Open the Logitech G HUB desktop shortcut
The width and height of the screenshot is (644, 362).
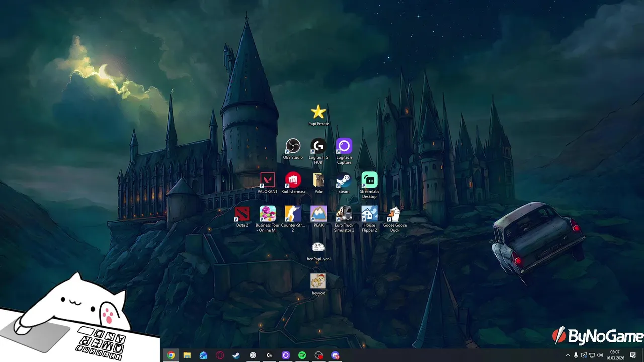click(x=318, y=151)
